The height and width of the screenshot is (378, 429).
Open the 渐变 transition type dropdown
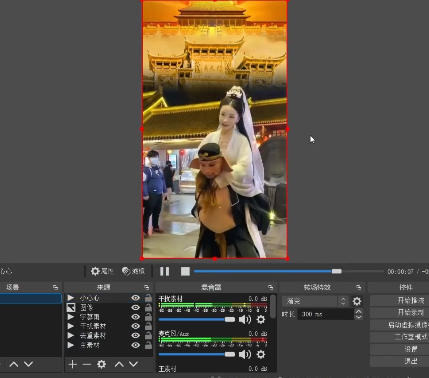tap(315, 301)
